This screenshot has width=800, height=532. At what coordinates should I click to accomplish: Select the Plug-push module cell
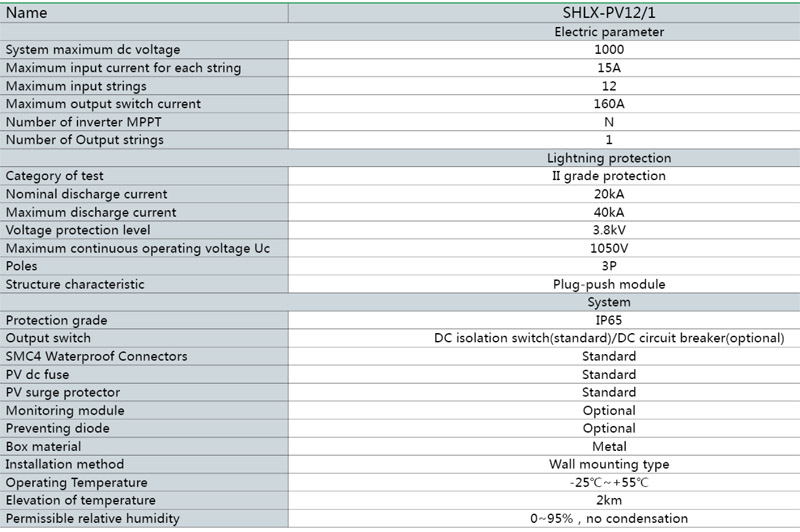[x=608, y=284]
